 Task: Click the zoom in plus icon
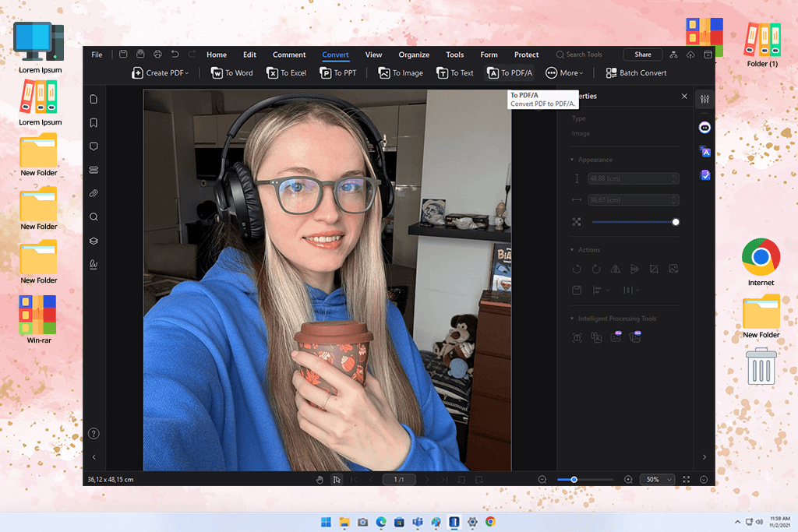[x=629, y=480]
